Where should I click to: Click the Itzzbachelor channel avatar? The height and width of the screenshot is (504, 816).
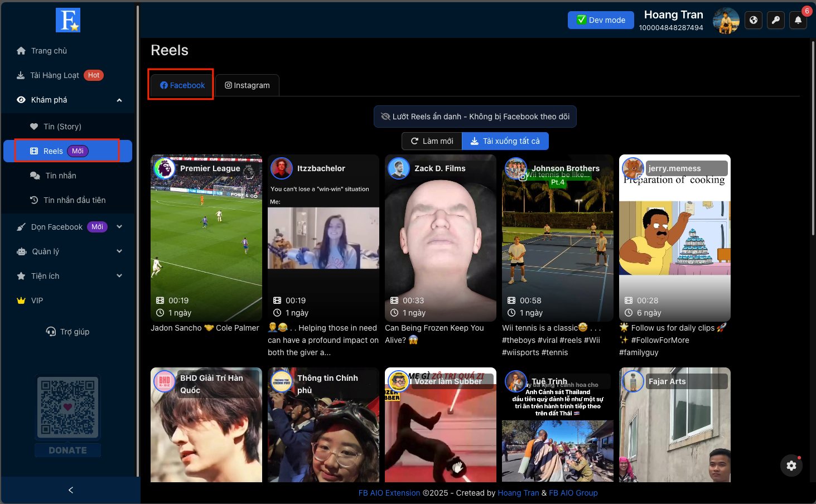[282, 168]
